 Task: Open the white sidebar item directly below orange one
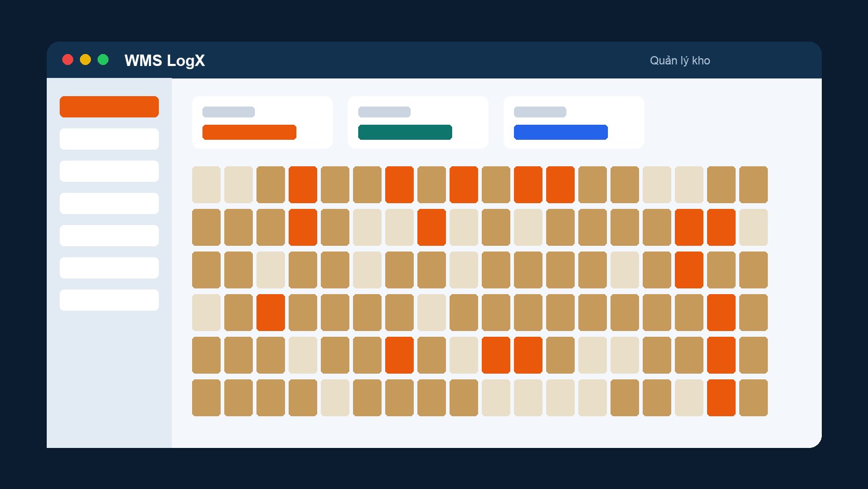click(109, 139)
